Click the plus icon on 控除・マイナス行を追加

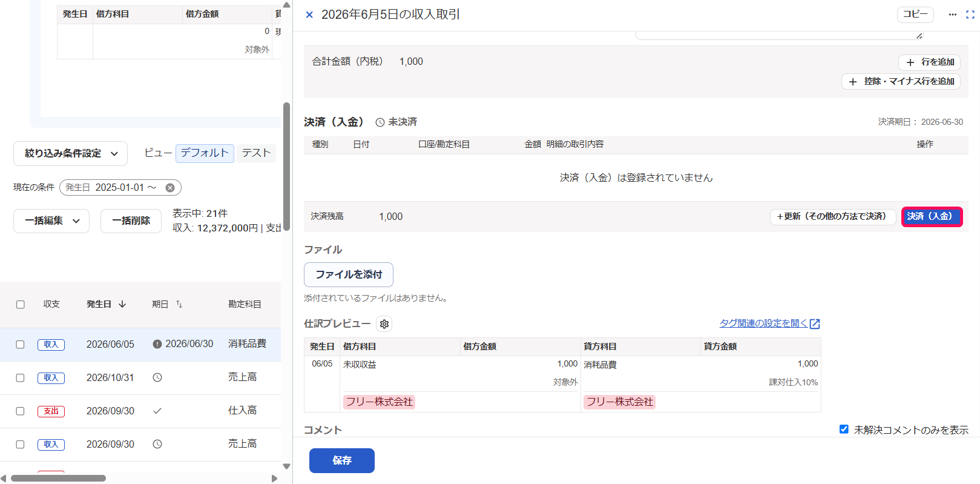[x=853, y=82]
